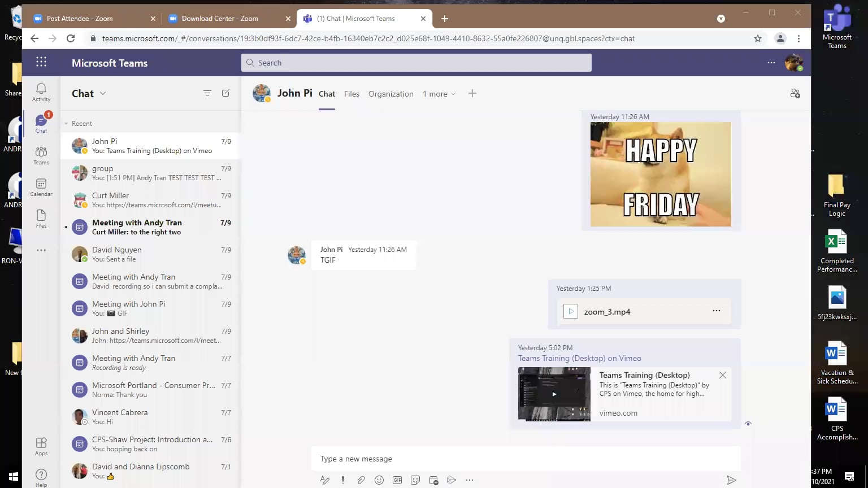868x488 pixels.
Task: Open the emoji picker
Action: [x=379, y=480]
